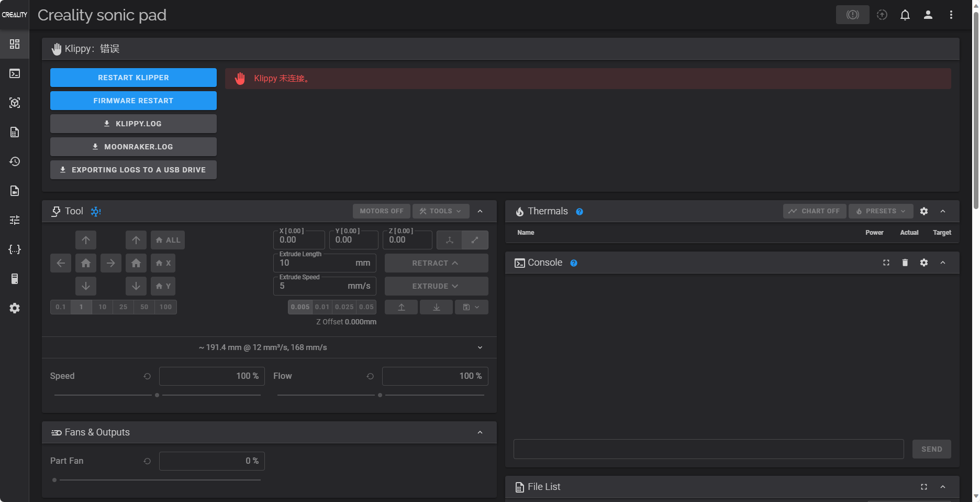Click the move X right arrow
Viewport: 980px width, 502px height.
[x=111, y=263]
